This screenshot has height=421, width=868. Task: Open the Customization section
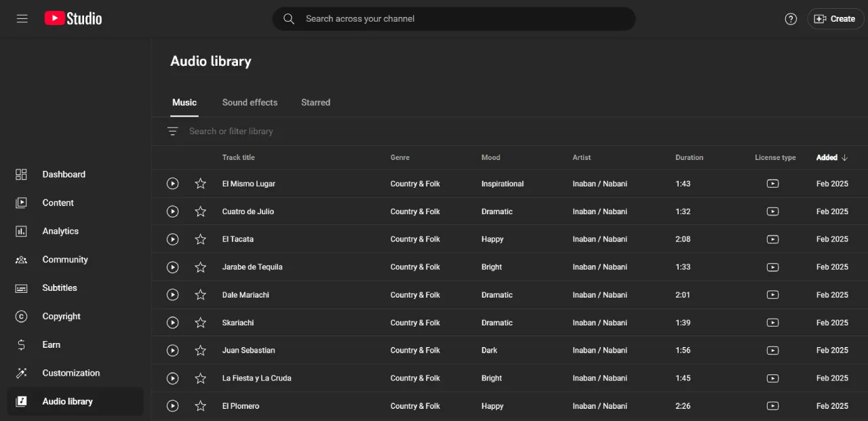[70, 373]
